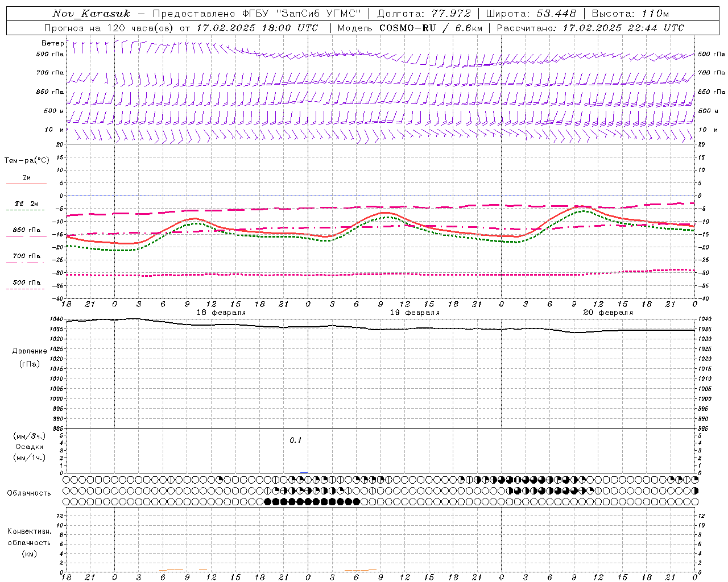
Task: Select the Тем-ра(°C) temperature axis title
Action: (x=27, y=161)
